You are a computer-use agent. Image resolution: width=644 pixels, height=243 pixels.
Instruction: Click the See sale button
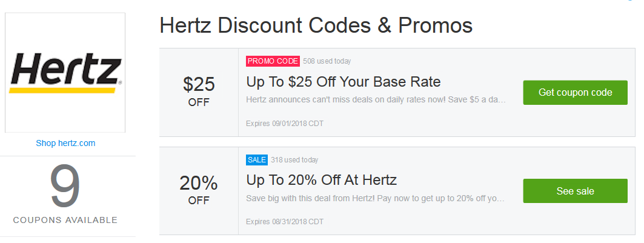point(575,191)
